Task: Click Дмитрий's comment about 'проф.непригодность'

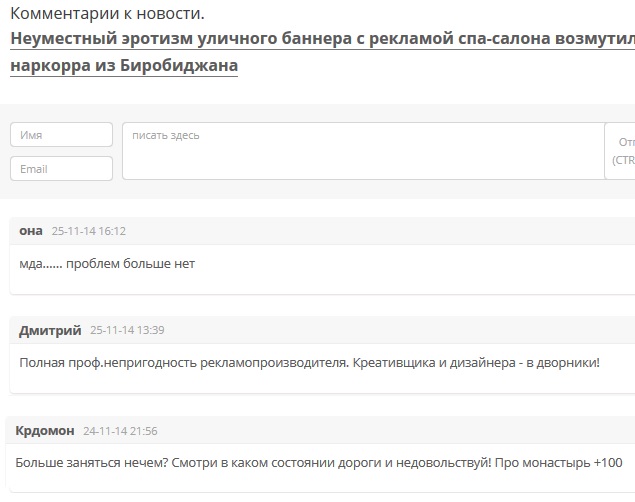Action: tap(309, 362)
